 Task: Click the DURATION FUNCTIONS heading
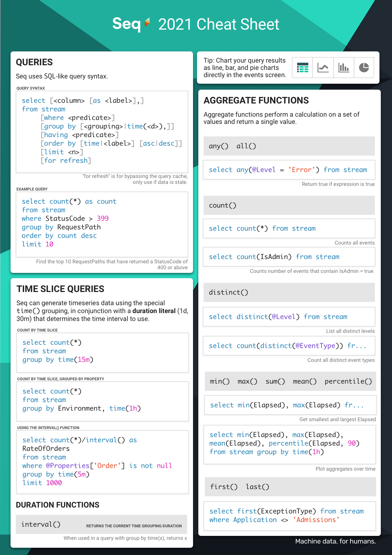58,505
